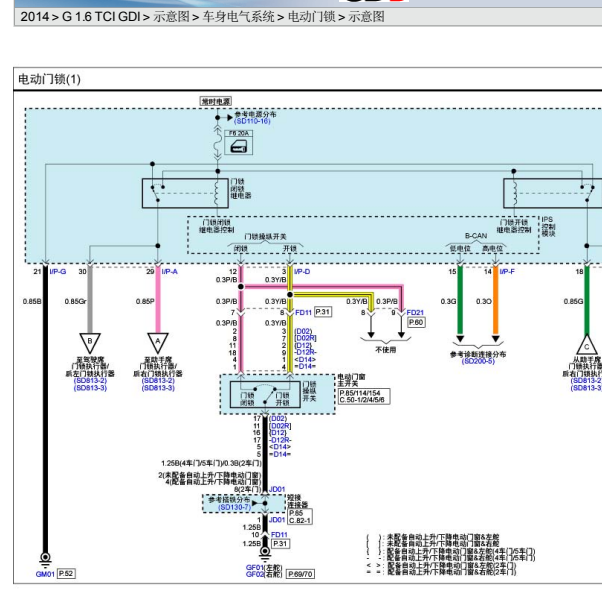Click the 0.85Gr wire label

tap(76, 301)
